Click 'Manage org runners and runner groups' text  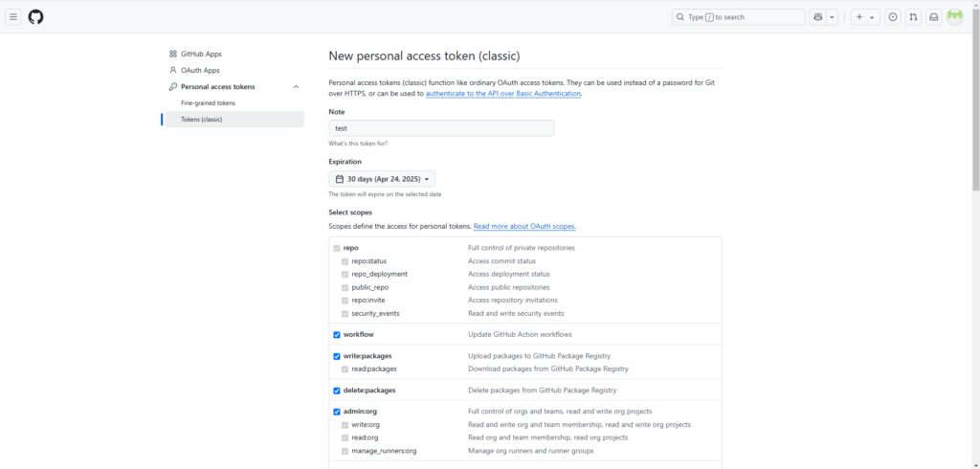coord(530,452)
